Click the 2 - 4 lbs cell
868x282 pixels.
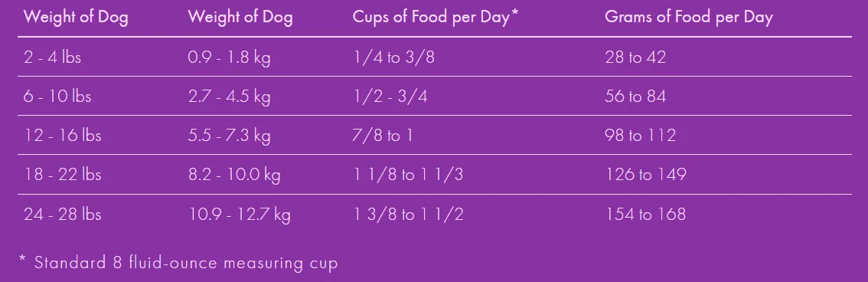53,57
